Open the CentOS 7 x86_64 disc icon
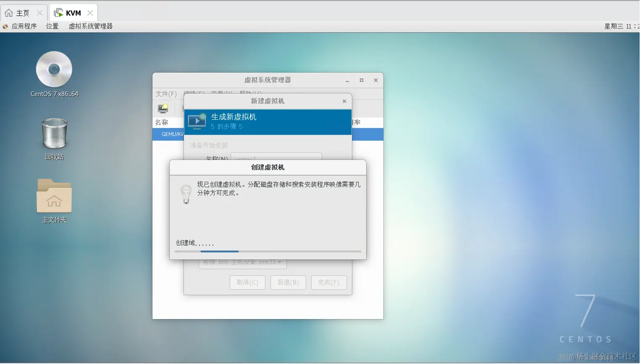The width and height of the screenshot is (640, 364). (x=54, y=69)
